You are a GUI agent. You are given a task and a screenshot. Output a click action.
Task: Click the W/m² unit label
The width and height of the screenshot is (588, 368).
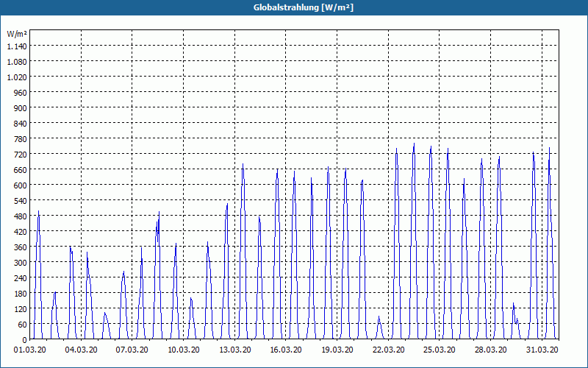(x=17, y=34)
